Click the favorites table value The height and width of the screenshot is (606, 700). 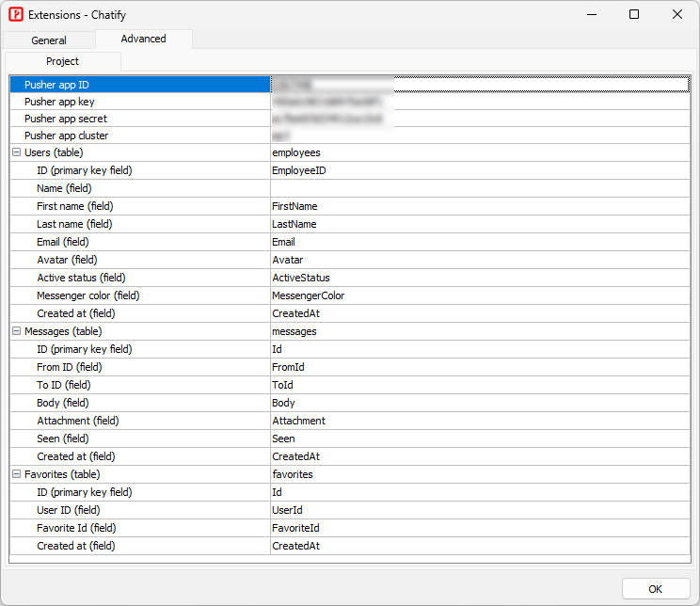click(x=481, y=474)
